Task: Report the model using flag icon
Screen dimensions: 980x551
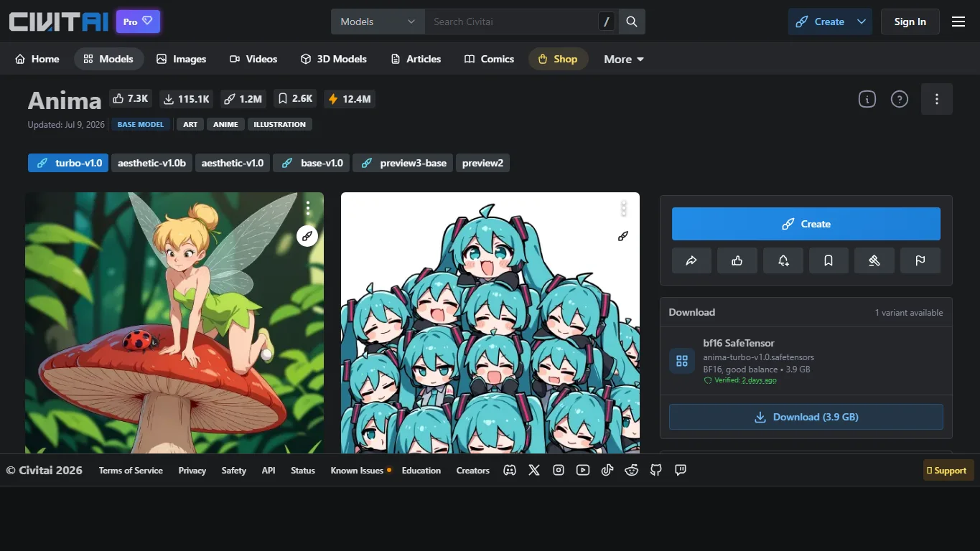Action: coord(920,260)
